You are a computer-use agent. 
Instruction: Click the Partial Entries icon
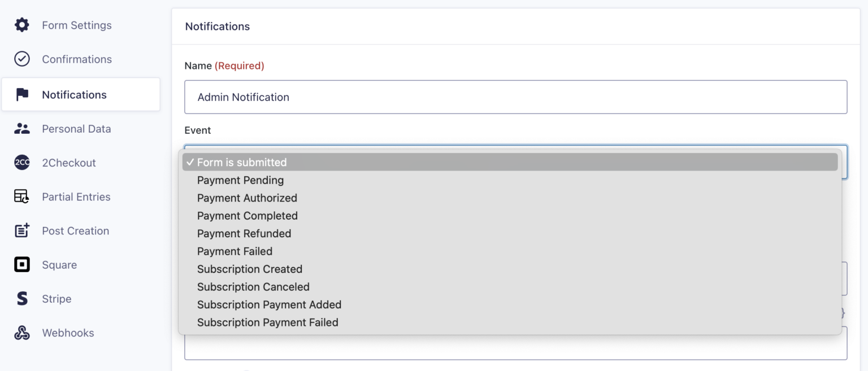pyautogui.click(x=21, y=197)
